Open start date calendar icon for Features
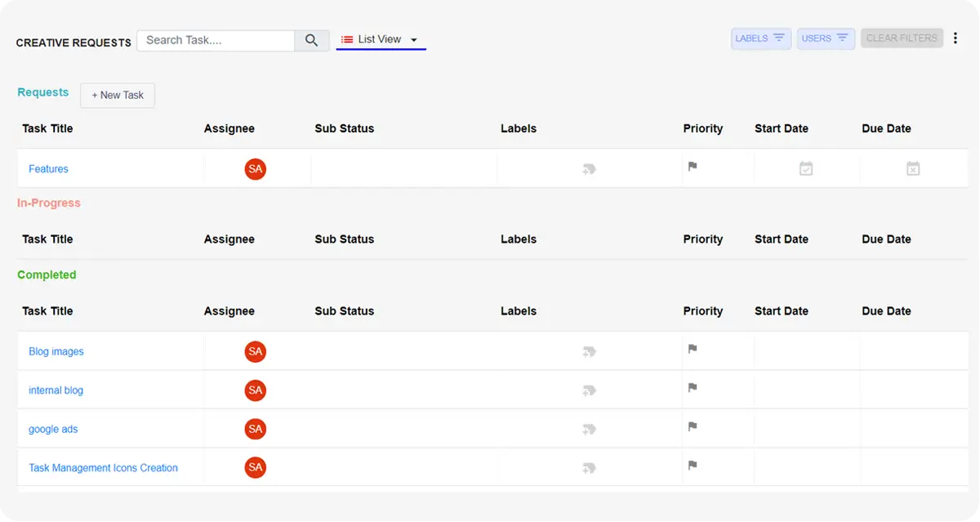Screen dimensions: 980x522 (x=806, y=168)
